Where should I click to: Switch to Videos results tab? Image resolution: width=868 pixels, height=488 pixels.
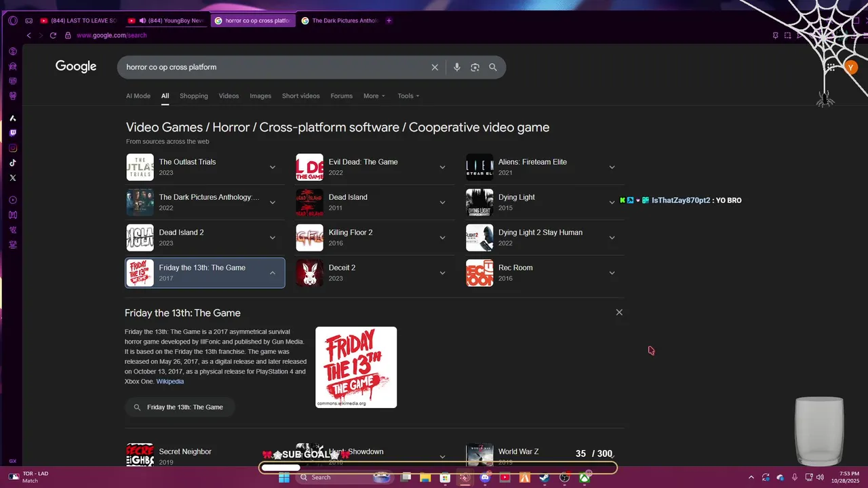click(x=229, y=96)
